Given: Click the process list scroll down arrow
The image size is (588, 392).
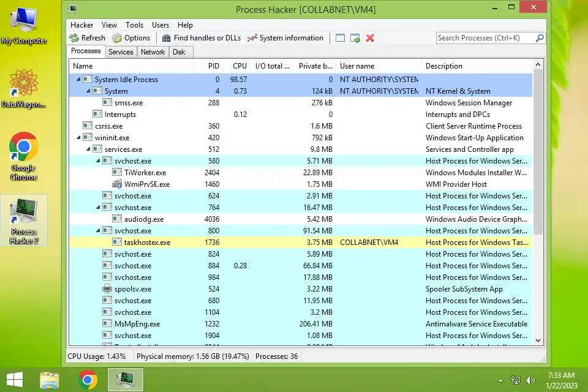Looking at the screenshot, I should click(x=538, y=341).
